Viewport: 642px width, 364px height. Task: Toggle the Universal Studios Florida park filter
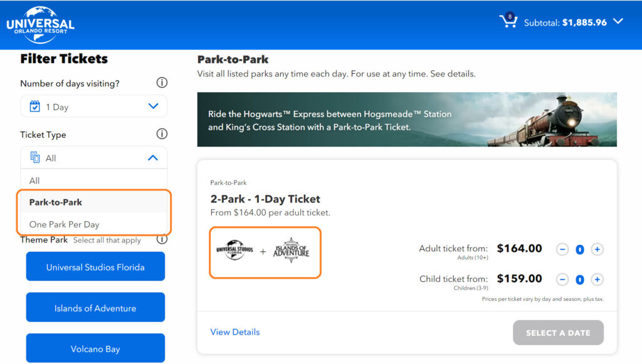click(x=95, y=267)
